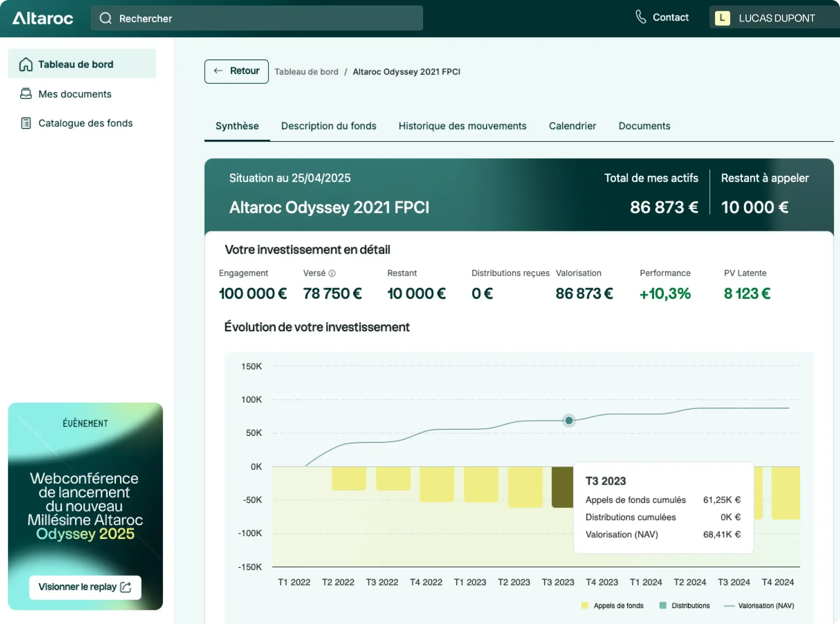Image resolution: width=840 pixels, height=624 pixels.
Task: Click the Distributions reçues value 0 €
Action: (482, 293)
